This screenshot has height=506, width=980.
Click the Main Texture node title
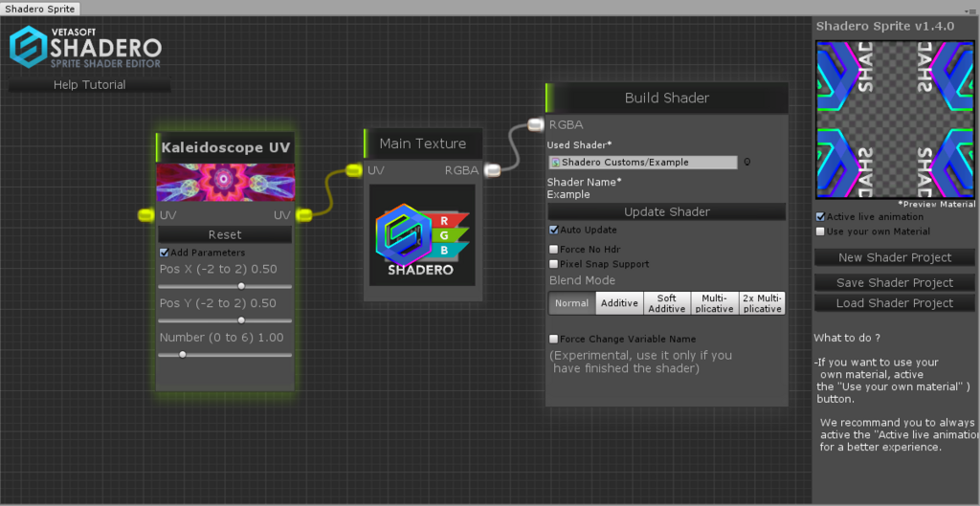(423, 143)
